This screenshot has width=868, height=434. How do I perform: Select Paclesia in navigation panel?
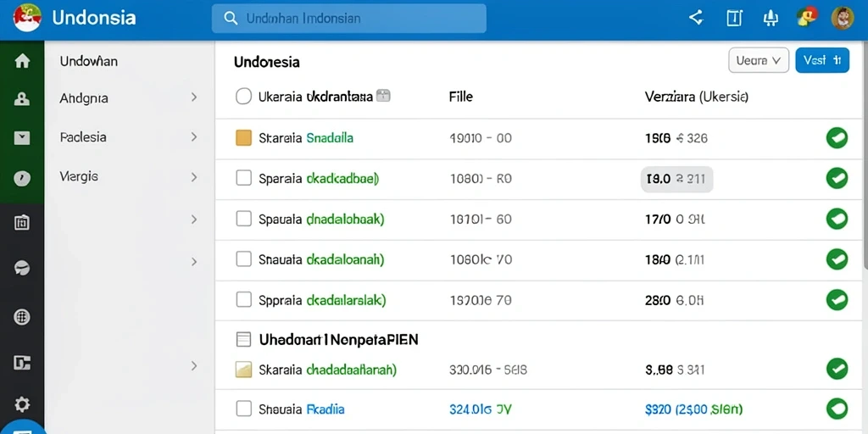pyautogui.click(x=83, y=136)
